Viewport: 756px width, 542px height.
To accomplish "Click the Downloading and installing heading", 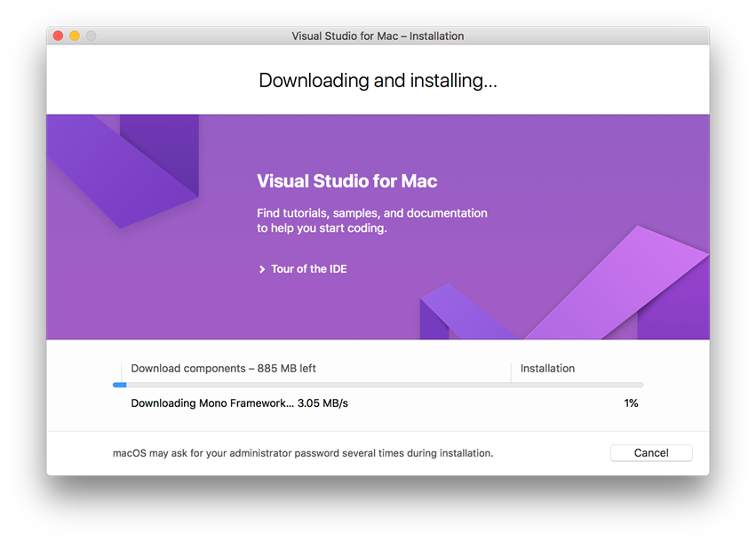I will coord(378,81).
